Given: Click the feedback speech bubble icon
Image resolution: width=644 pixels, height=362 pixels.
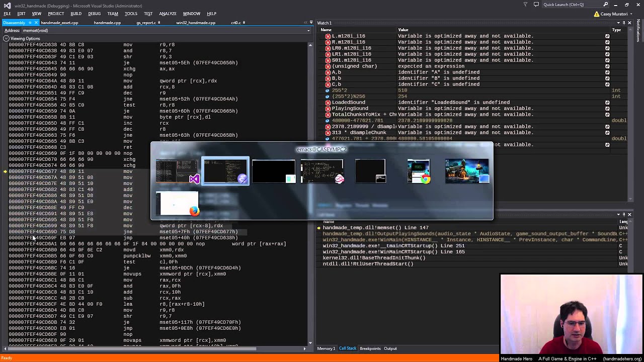Looking at the screenshot, I should 536,5.
